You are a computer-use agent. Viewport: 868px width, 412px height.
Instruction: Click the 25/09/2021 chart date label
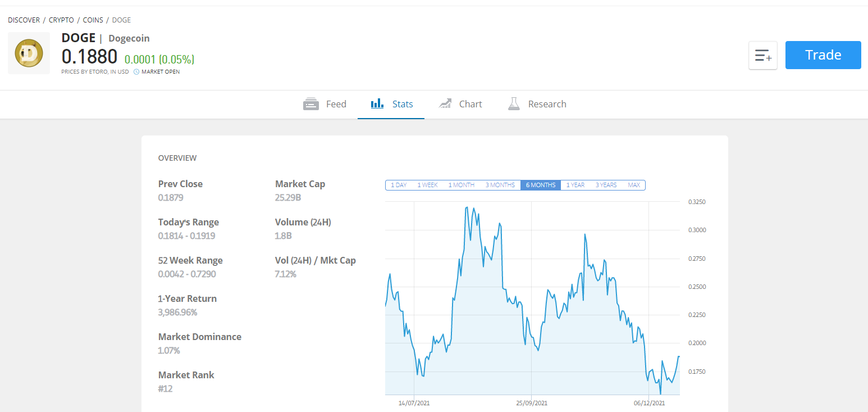pyautogui.click(x=532, y=403)
